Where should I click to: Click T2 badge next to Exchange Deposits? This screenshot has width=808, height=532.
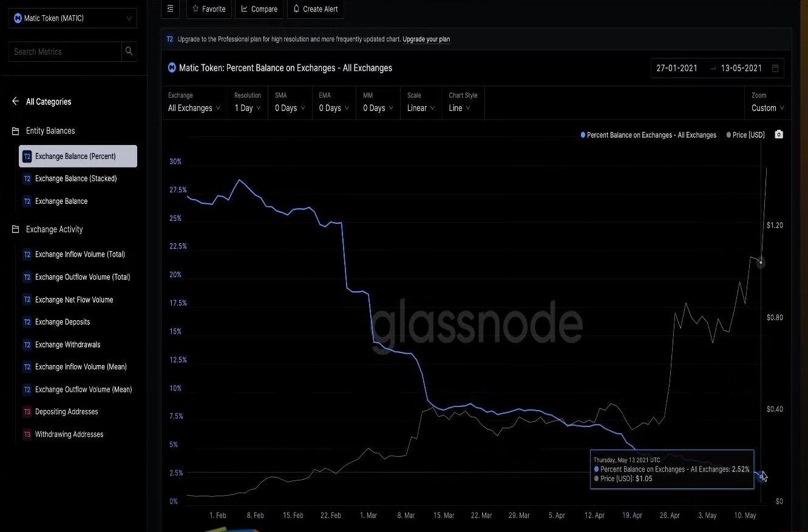[x=27, y=322]
